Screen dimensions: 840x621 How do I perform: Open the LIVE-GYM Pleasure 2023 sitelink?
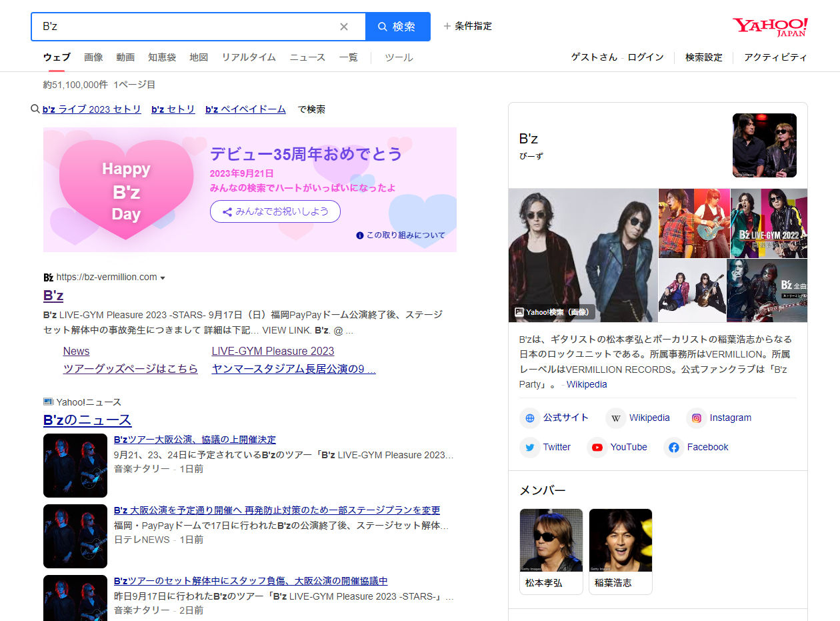click(273, 352)
